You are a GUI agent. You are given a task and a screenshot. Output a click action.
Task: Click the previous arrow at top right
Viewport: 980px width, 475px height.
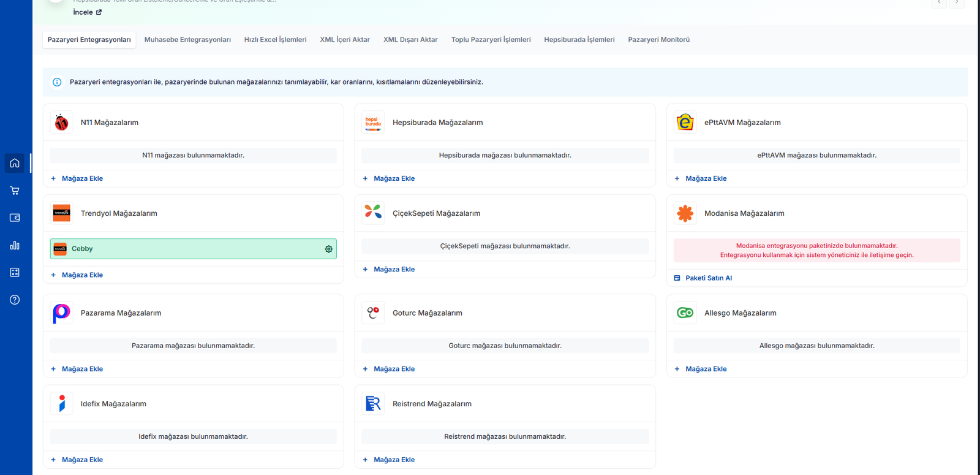tap(939, 2)
